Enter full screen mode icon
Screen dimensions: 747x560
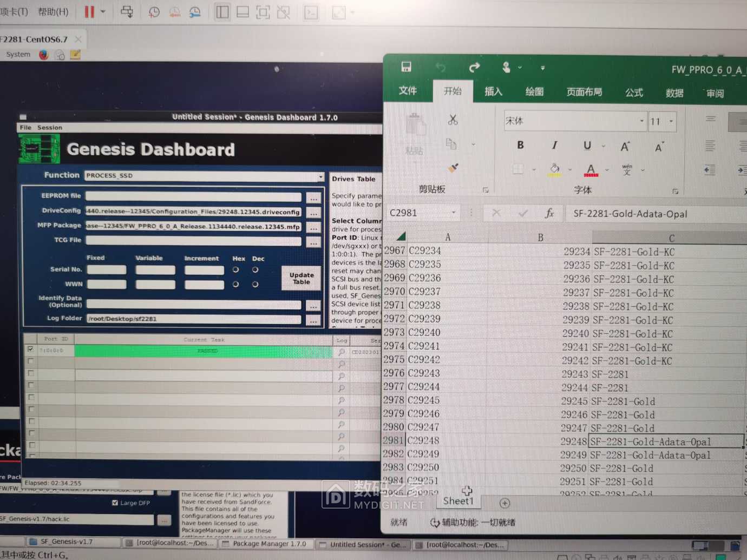point(263,12)
